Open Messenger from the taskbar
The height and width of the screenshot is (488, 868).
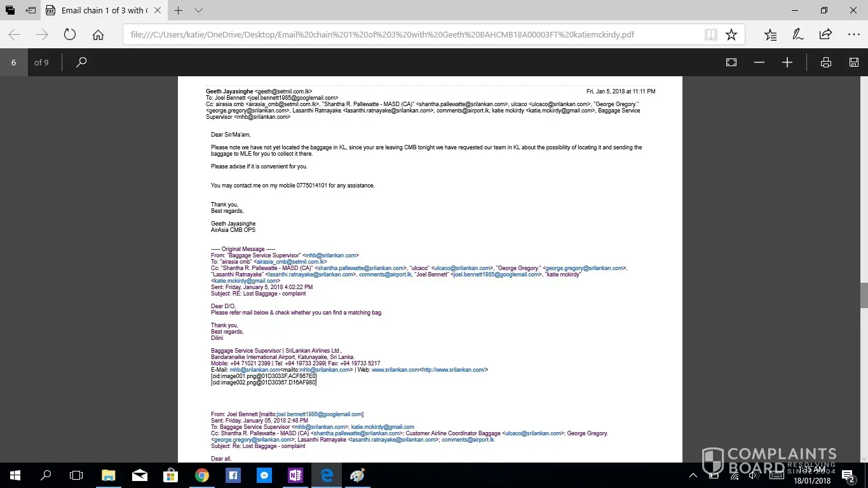coord(264,475)
